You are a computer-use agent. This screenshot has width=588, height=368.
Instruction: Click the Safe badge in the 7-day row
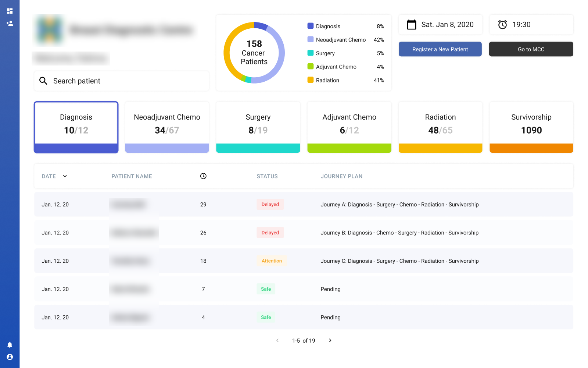266,289
